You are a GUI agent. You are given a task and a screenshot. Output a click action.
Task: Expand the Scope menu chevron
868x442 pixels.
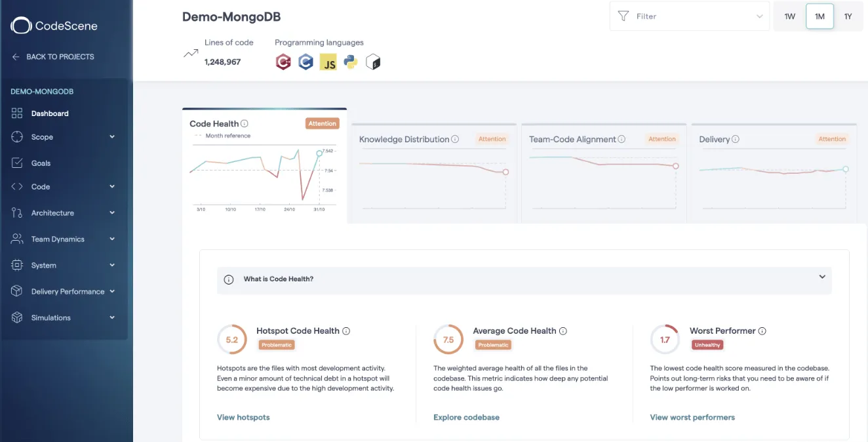[112, 137]
